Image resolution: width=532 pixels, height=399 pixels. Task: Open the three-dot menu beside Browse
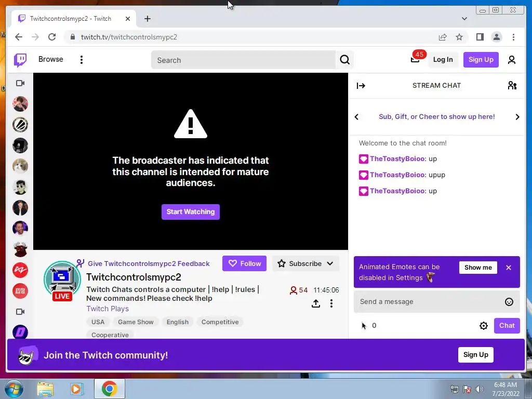pyautogui.click(x=82, y=60)
